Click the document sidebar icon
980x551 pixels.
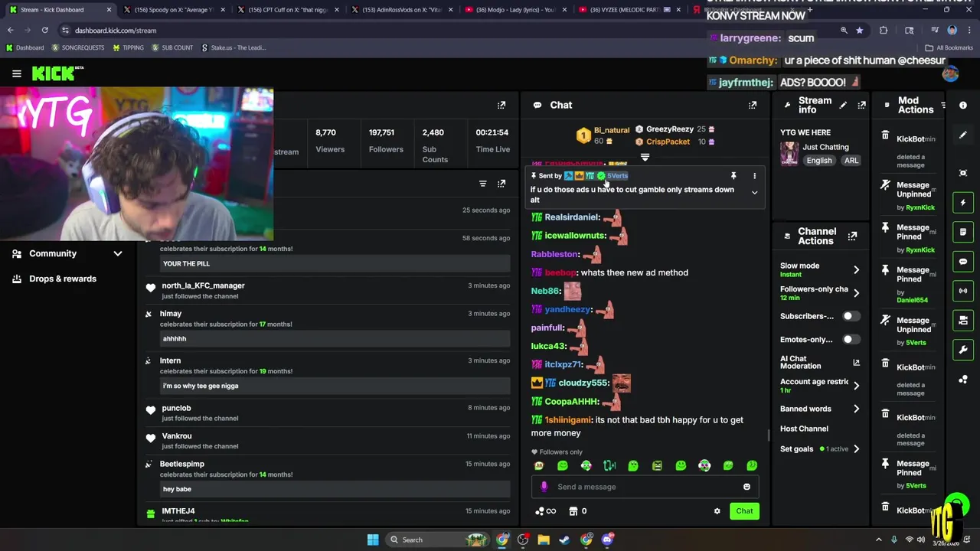(963, 232)
